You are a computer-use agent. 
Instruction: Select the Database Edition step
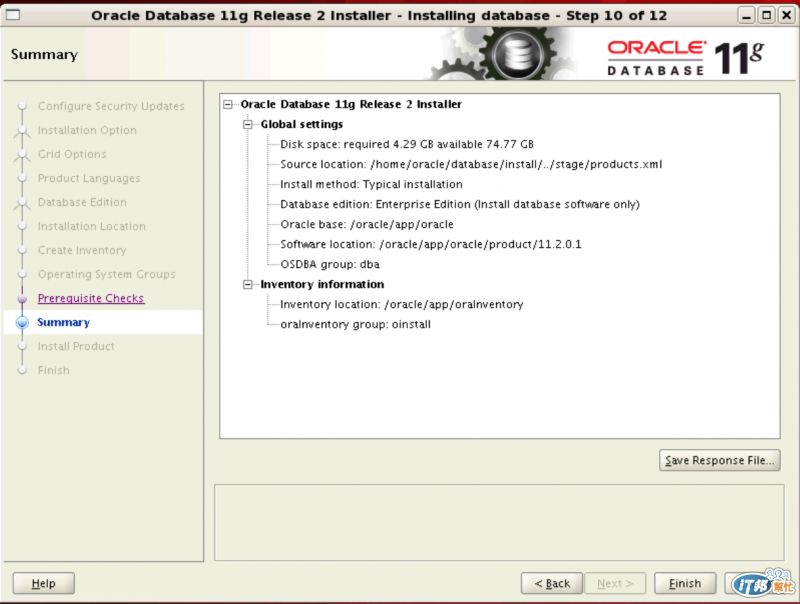[x=82, y=202]
